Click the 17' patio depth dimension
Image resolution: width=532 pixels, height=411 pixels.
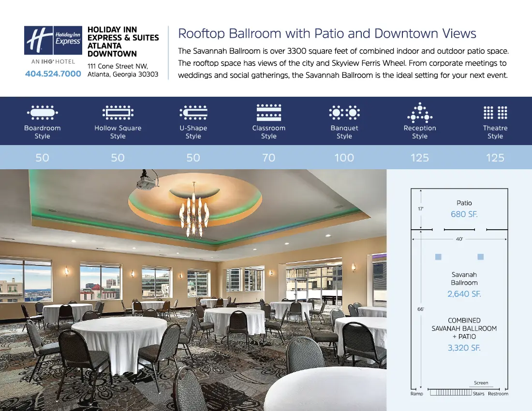[421, 209]
